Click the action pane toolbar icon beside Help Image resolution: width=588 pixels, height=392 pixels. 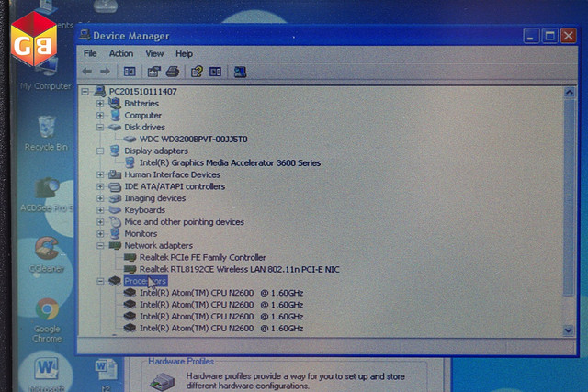point(215,72)
